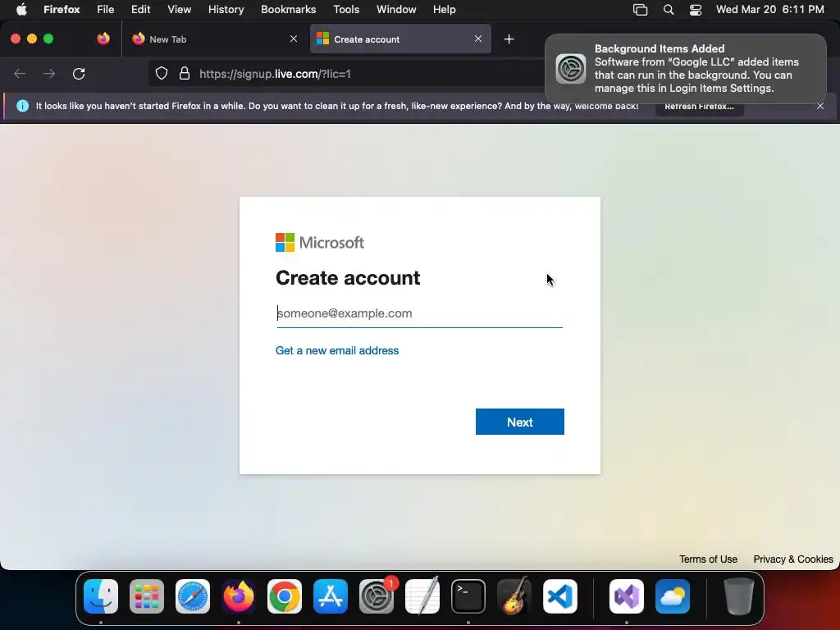Open Spotlight search in menu bar

(668, 10)
